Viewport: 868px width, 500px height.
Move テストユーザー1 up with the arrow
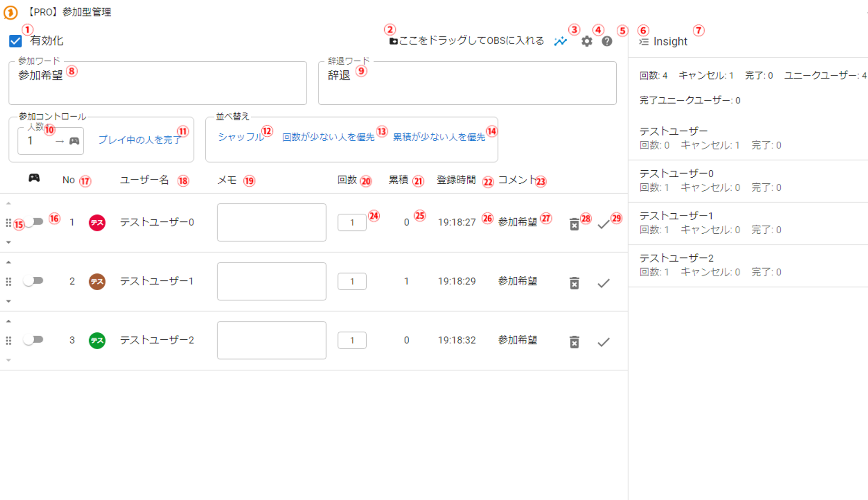coord(8,262)
